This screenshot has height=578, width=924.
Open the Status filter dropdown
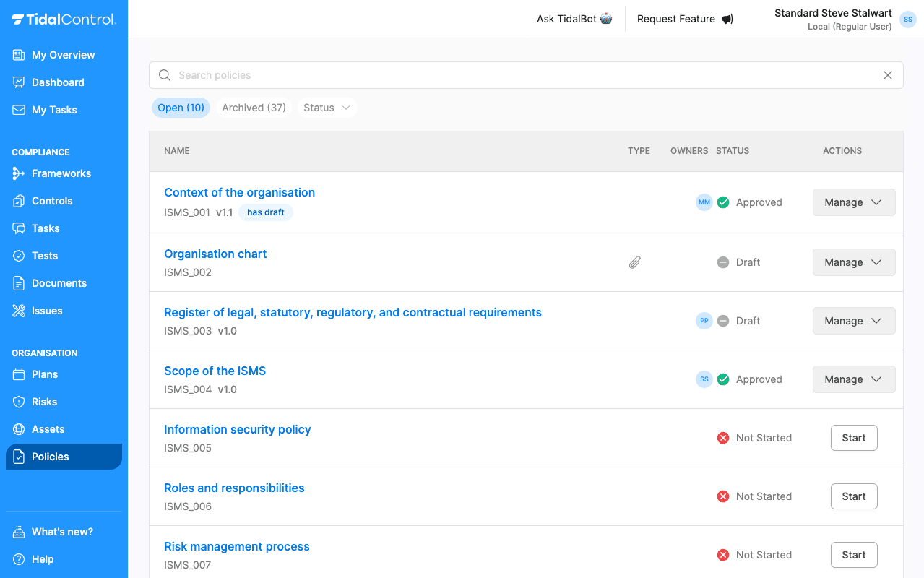[x=327, y=107]
